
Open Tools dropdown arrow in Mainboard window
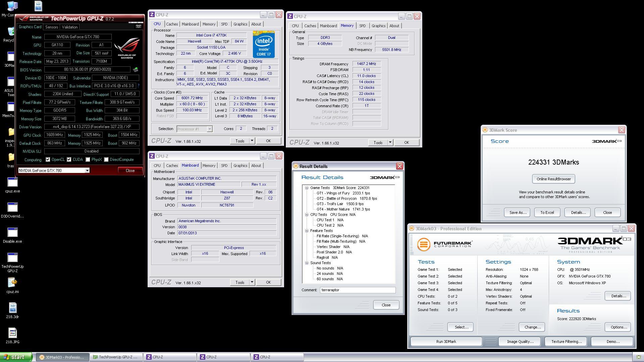coord(252,283)
